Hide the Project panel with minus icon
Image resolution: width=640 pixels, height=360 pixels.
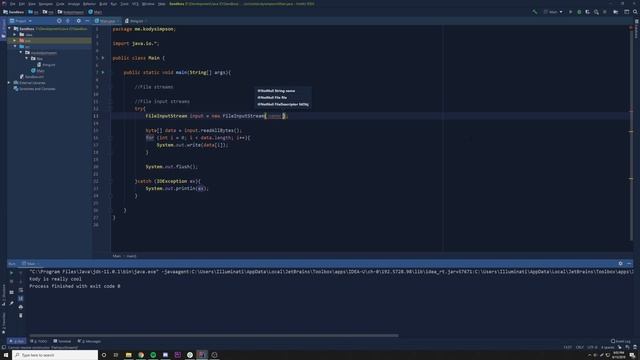pyautogui.click(x=87, y=21)
